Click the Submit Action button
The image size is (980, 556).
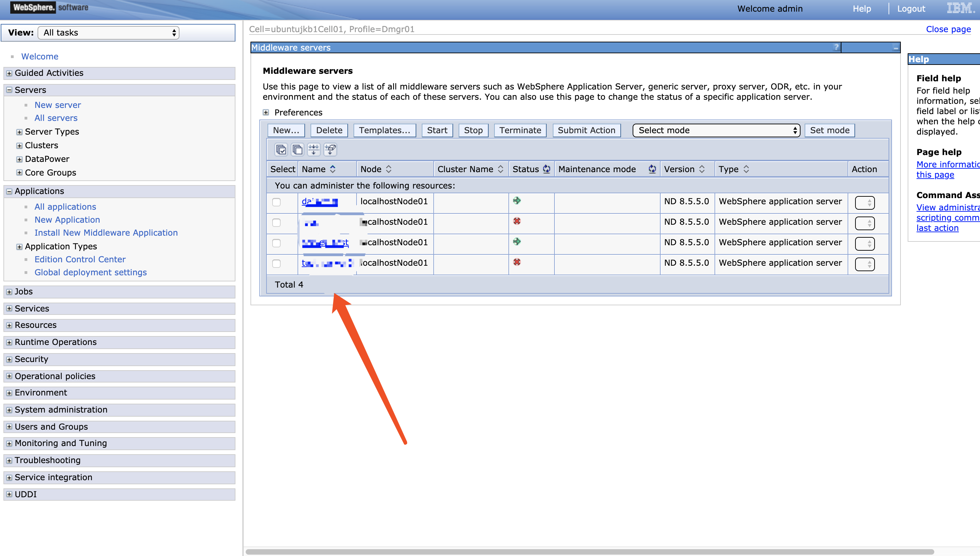click(587, 130)
